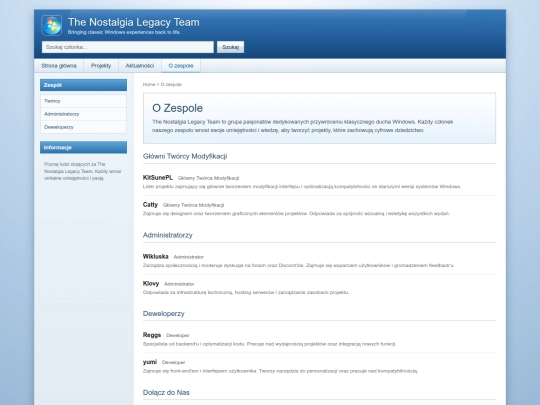
Task: Click the Home breadcrumb link
Action: (x=149, y=84)
